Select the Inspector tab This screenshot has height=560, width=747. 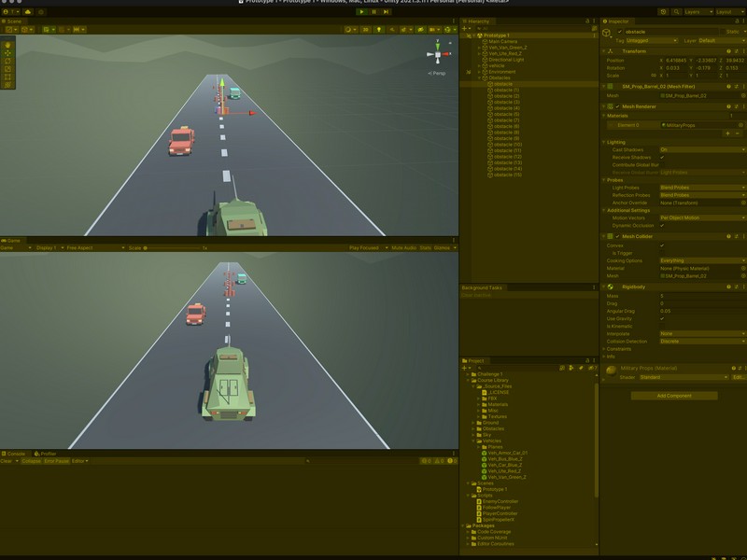click(x=616, y=21)
